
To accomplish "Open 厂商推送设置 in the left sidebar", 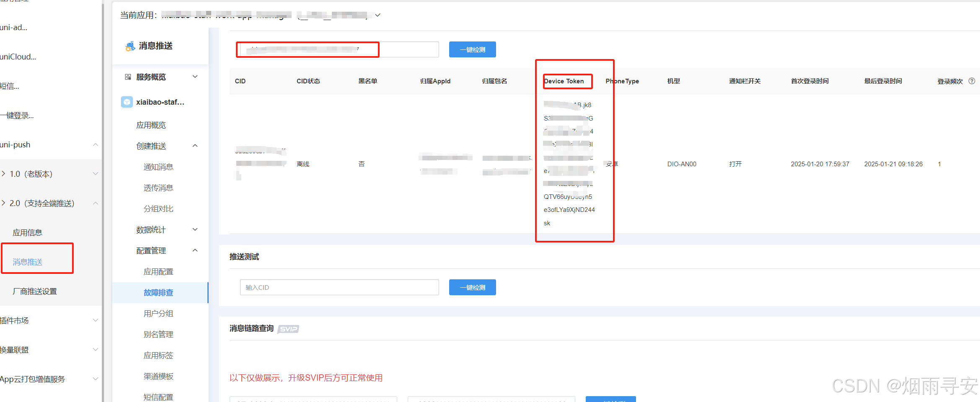I will coord(34,291).
